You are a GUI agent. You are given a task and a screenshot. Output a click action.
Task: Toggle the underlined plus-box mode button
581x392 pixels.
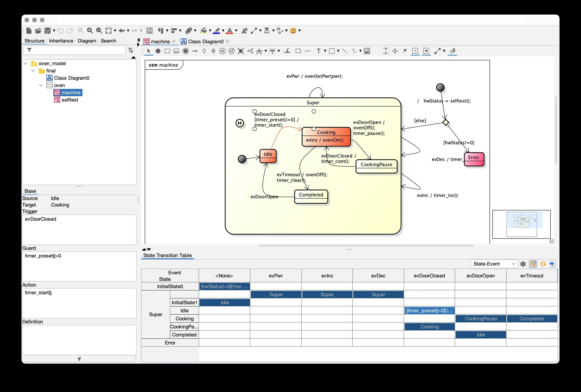(415, 51)
